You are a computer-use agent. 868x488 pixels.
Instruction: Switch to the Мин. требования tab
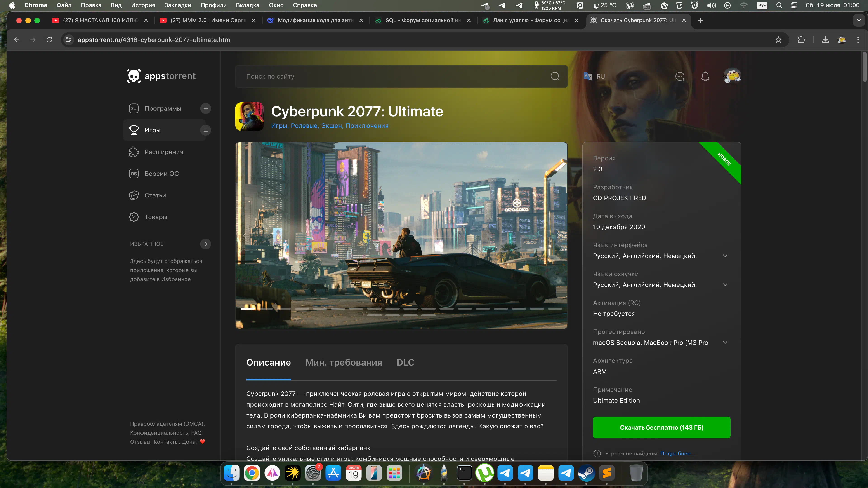coord(344,362)
